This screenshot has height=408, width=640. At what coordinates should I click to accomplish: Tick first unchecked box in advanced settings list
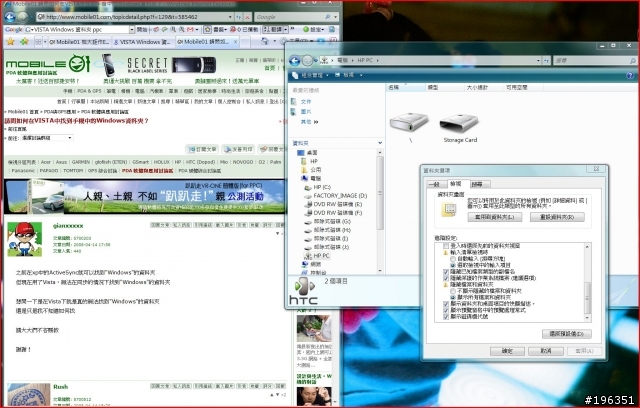[446, 246]
